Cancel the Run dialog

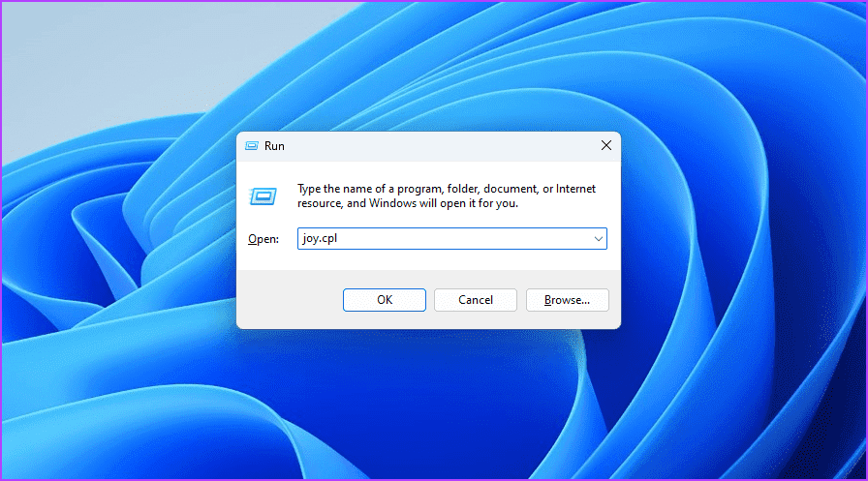tap(476, 300)
